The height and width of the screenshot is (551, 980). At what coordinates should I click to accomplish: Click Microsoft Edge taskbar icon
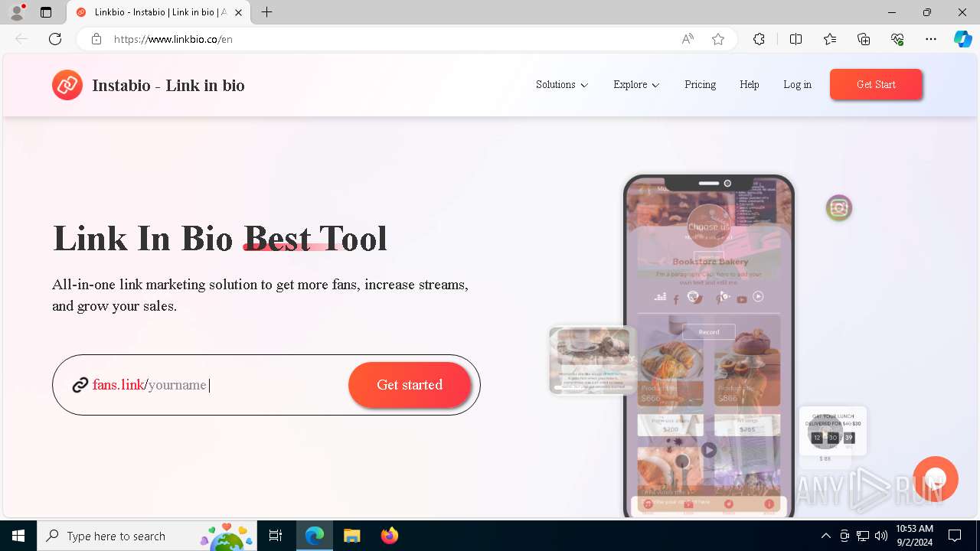pyautogui.click(x=315, y=536)
